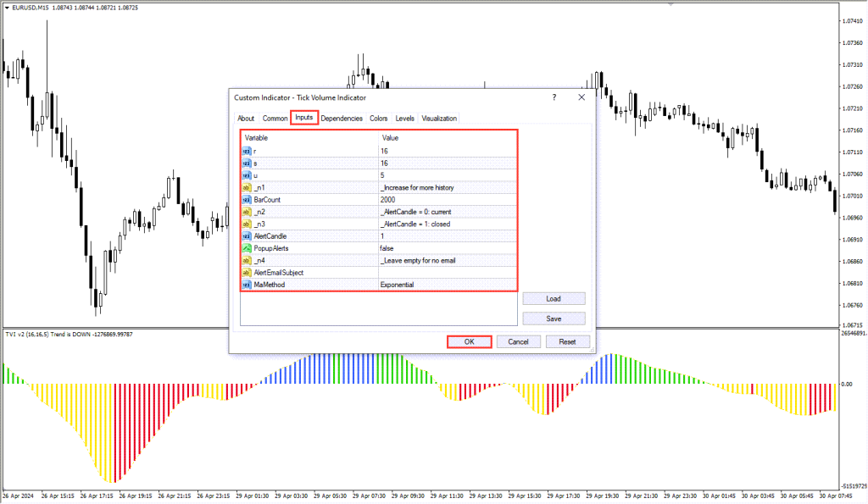Click the BarCount variable name

267,200
